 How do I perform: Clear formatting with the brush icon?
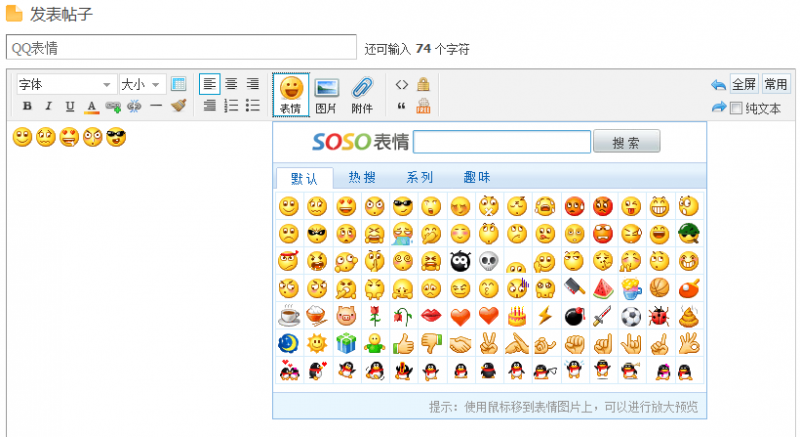click(178, 106)
